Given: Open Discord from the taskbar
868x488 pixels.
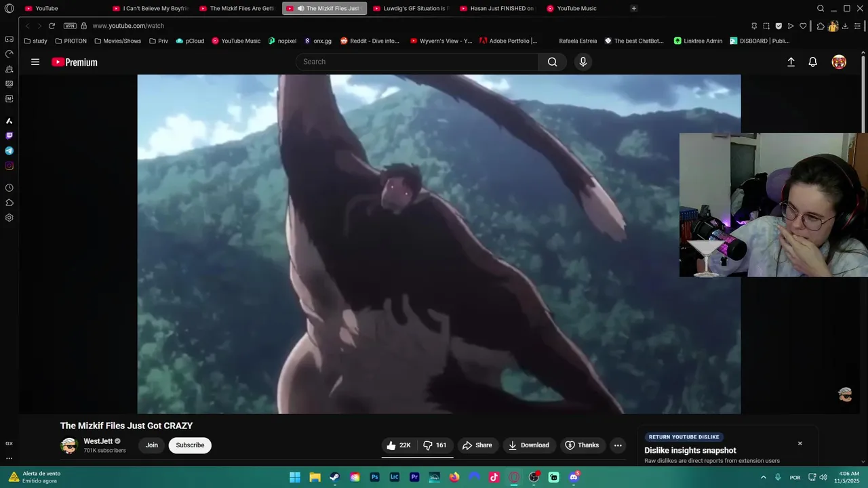Looking at the screenshot, I should click(x=574, y=477).
